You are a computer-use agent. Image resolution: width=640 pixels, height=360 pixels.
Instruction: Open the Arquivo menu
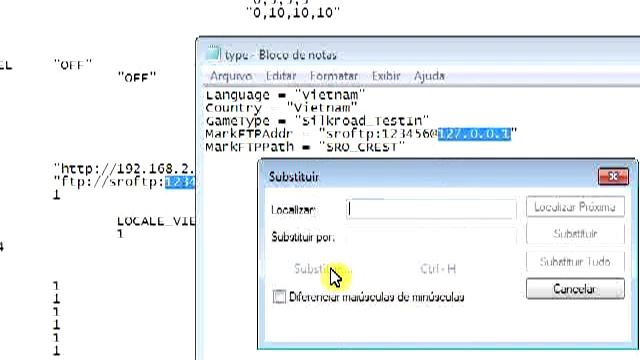point(231,76)
